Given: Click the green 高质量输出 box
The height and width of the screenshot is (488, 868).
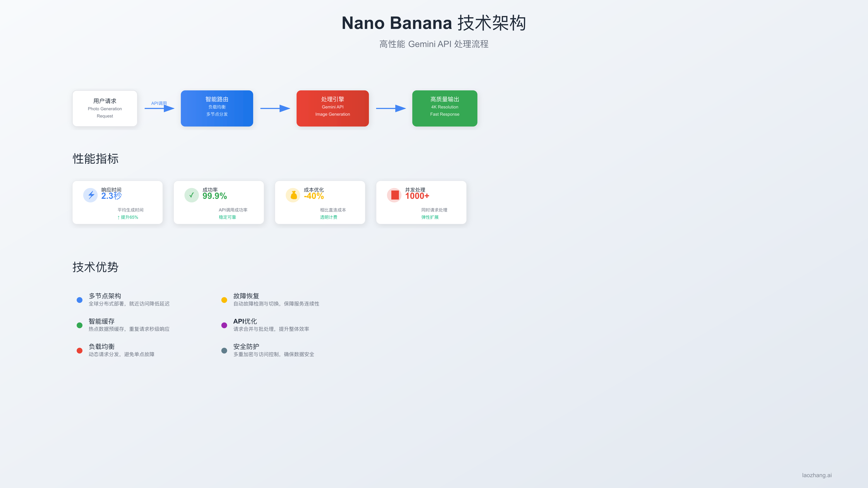Looking at the screenshot, I should (x=445, y=108).
